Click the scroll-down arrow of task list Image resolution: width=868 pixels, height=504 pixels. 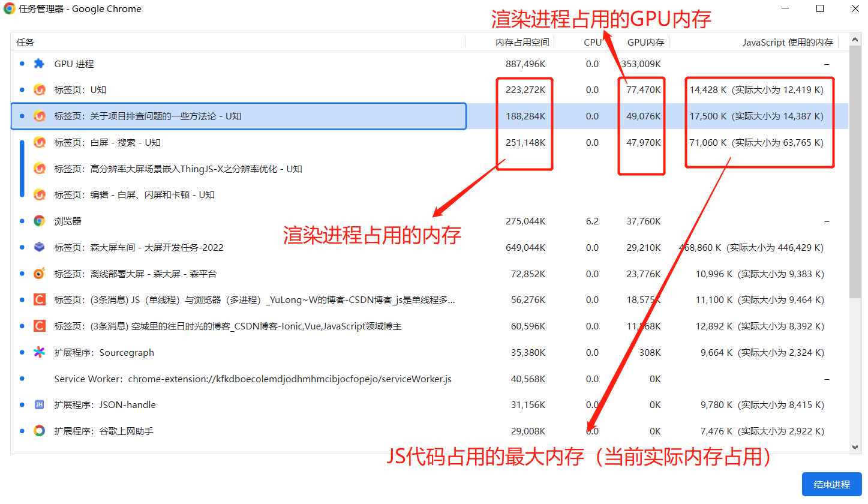[855, 446]
